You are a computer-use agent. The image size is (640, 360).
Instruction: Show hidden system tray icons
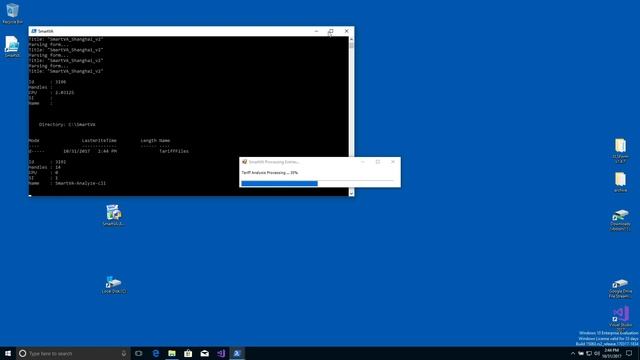573,353
